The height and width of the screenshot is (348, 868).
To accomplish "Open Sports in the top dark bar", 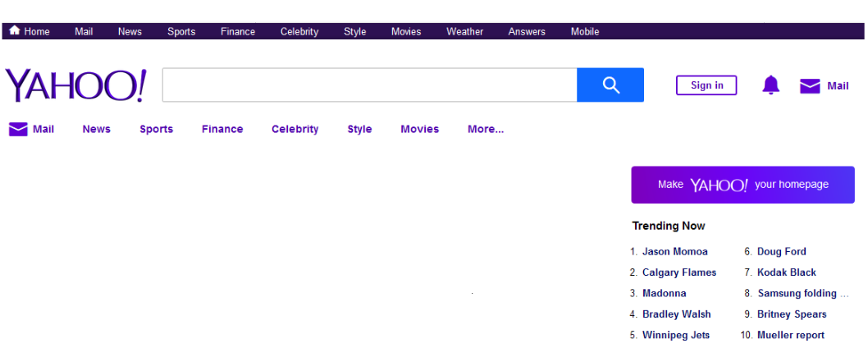I will pyautogui.click(x=181, y=31).
